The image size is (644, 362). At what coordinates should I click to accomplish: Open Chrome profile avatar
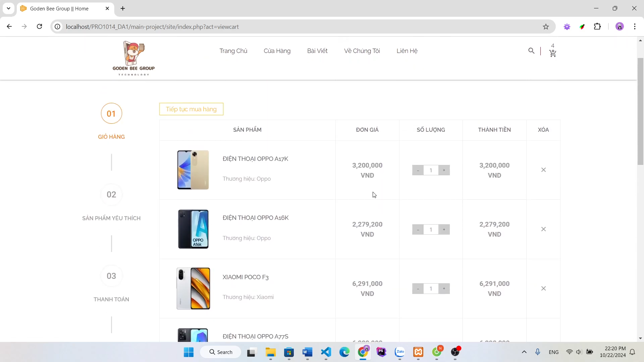pos(620,26)
